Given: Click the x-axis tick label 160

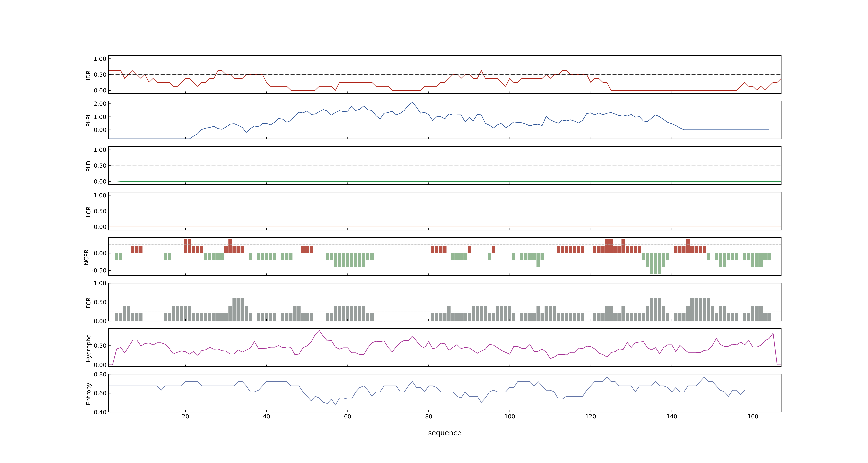Looking at the screenshot, I should [x=753, y=416].
